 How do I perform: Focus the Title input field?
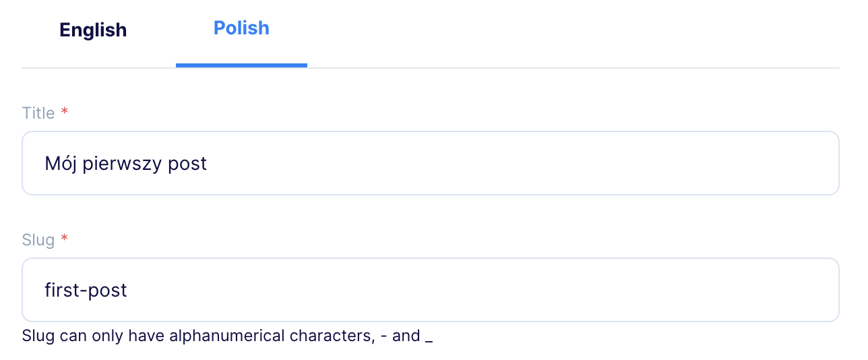(431, 163)
